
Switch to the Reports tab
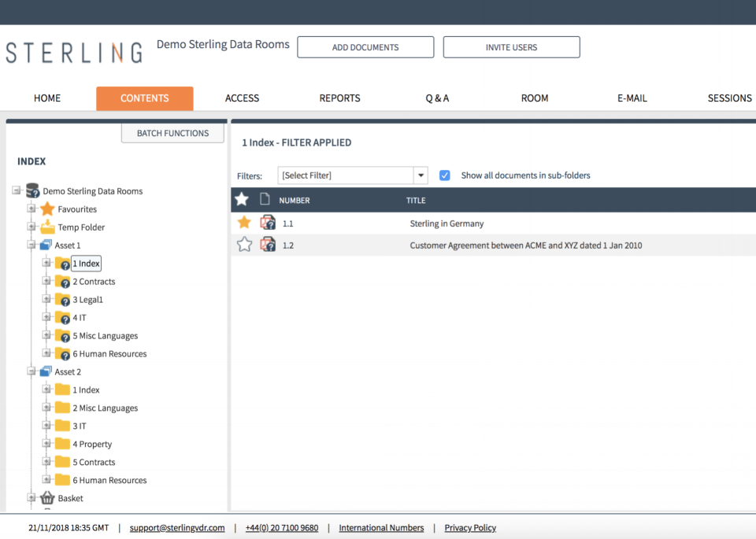pyautogui.click(x=339, y=98)
